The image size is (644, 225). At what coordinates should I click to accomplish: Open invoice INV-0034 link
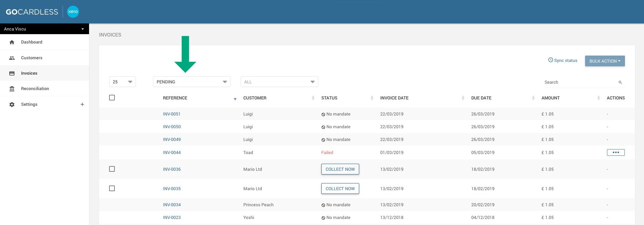click(172, 205)
